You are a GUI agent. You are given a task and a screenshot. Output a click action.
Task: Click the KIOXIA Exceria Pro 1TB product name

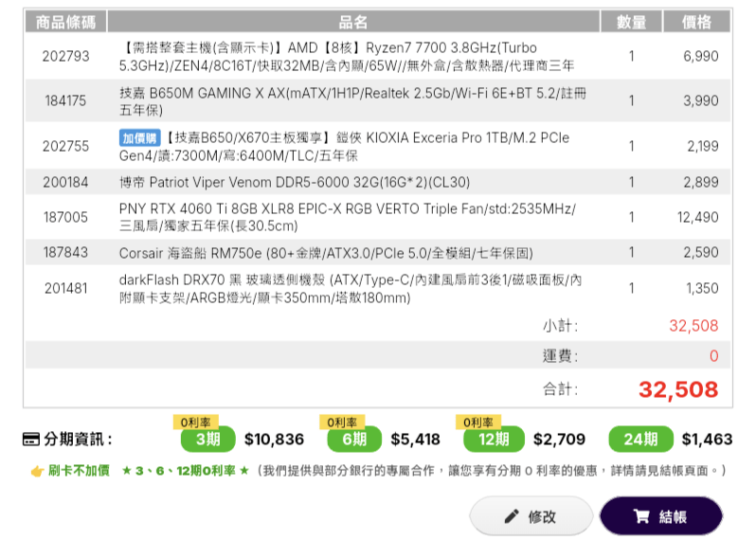(x=344, y=147)
